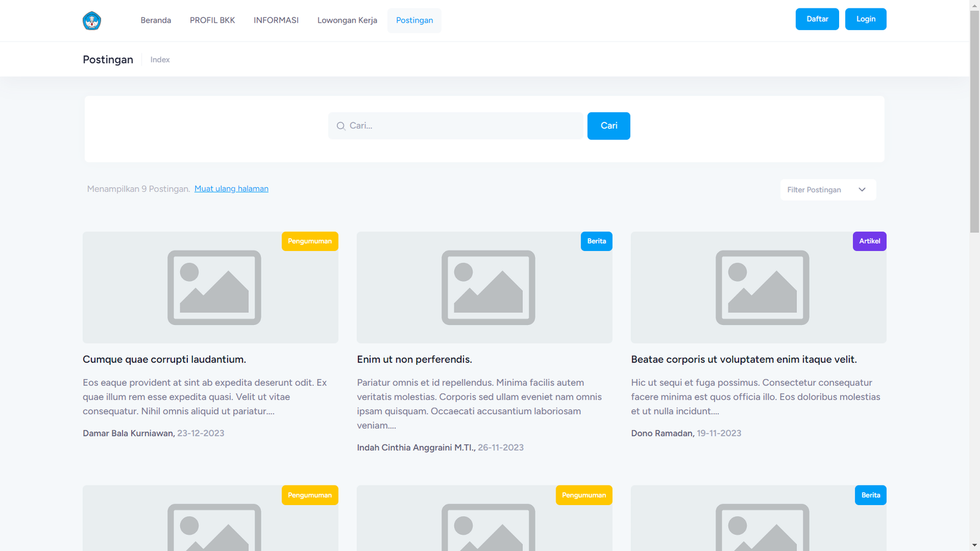The width and height of the screenshot is (980, 551).
Task: Click the Berita badge on second post
Action: [x=596, y=241]
